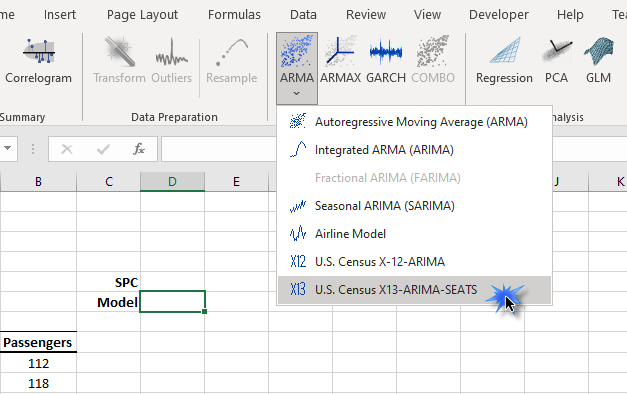Click the Model label cell
The image size is (627, 394).
[108, 302]
